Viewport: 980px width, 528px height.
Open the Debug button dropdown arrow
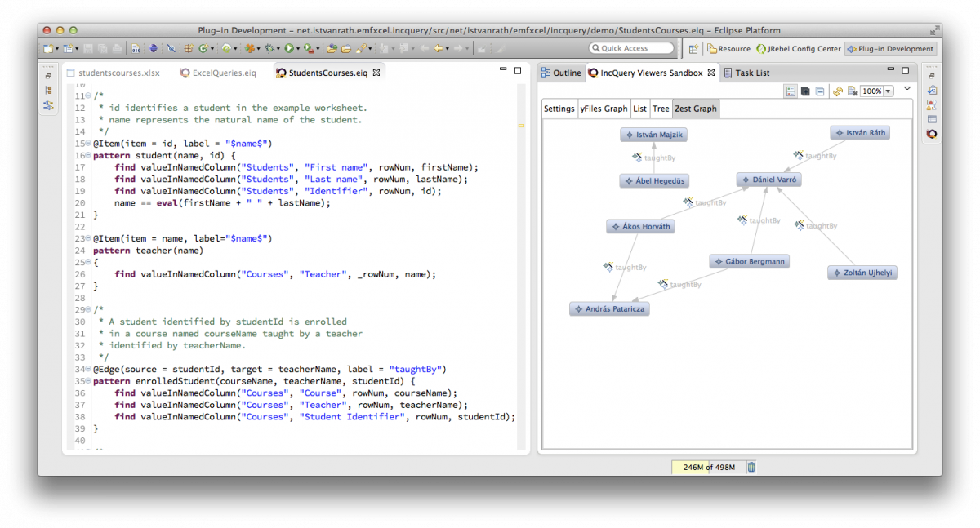pos(278,49)
